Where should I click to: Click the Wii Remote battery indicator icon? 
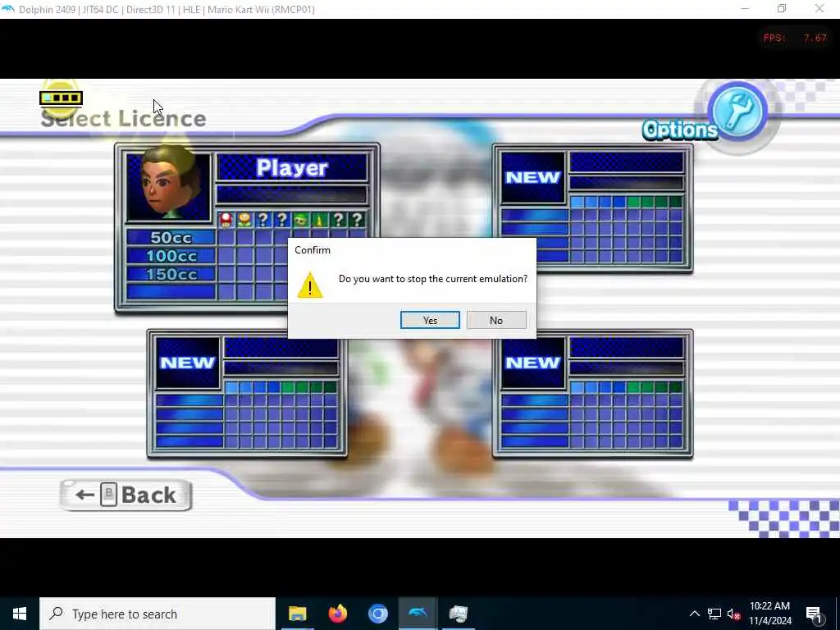point(61,98)
